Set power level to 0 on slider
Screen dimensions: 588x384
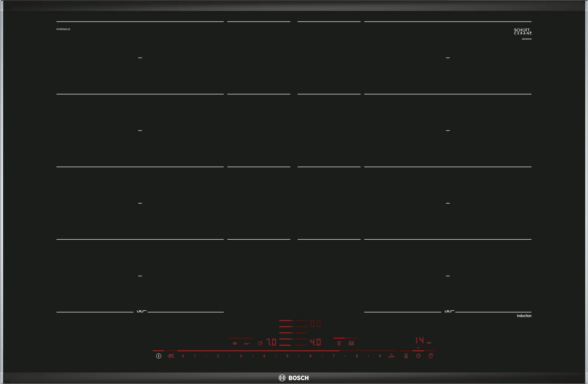183,356
